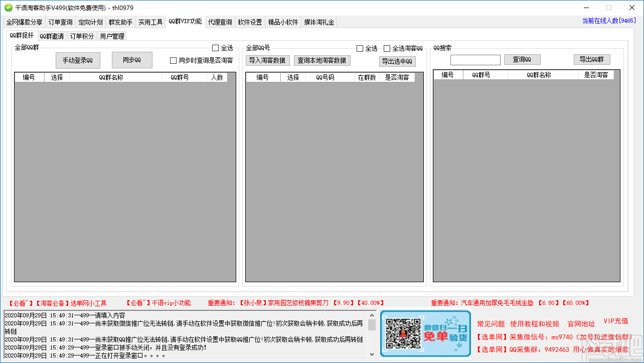Click 导出选中QQ button

point(397,61)
